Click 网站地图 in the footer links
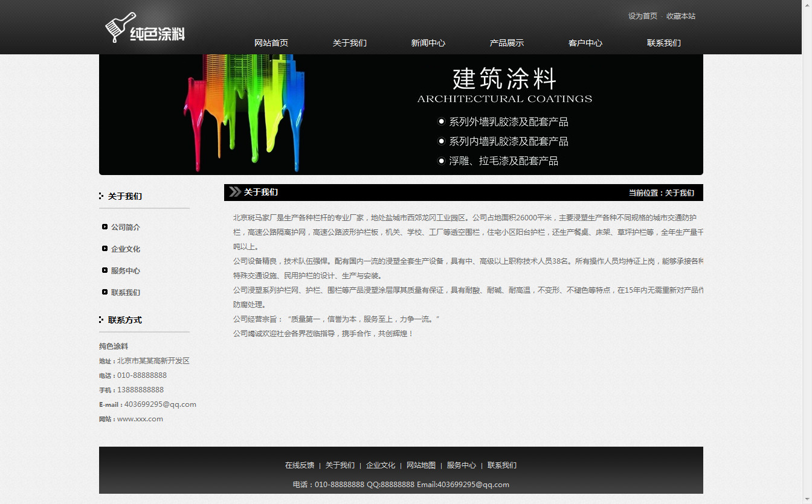This screenshot has height=504, width=812. 421,465
